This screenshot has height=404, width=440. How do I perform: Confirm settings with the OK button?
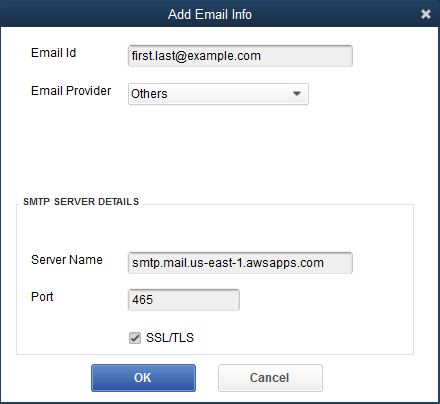click(143, 378)
